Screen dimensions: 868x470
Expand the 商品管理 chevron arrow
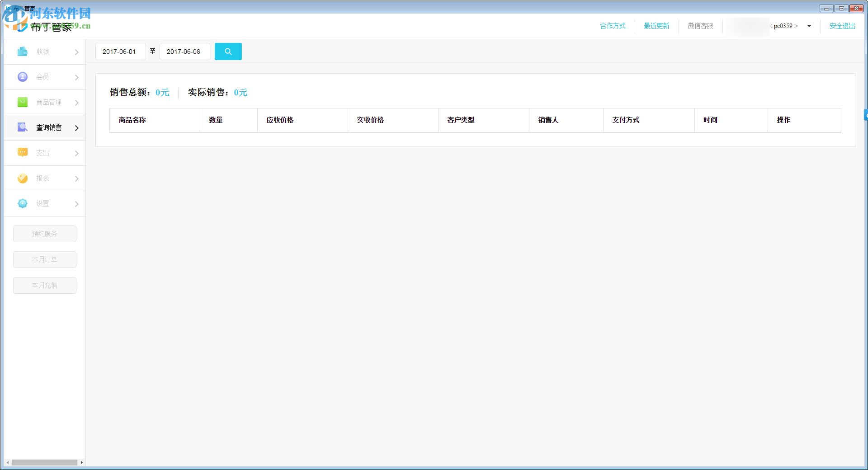pyautogui.click(x=76, y=103)
